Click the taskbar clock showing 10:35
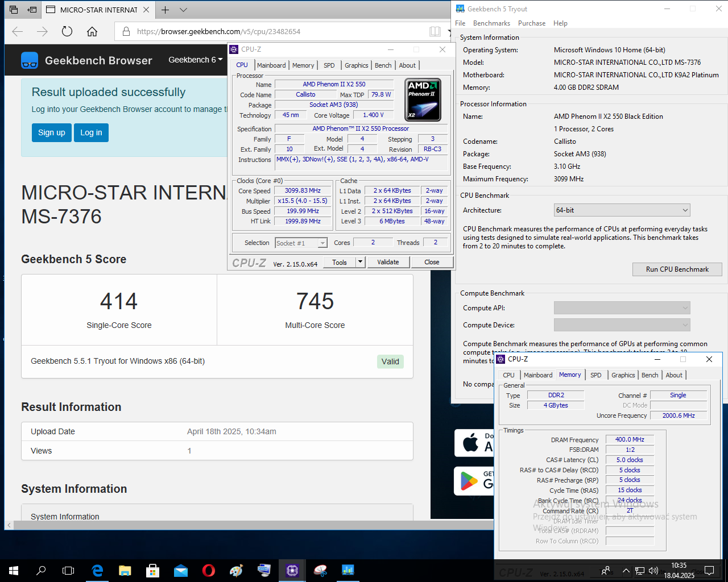This screenshot has width=728, height=582. 679,571
